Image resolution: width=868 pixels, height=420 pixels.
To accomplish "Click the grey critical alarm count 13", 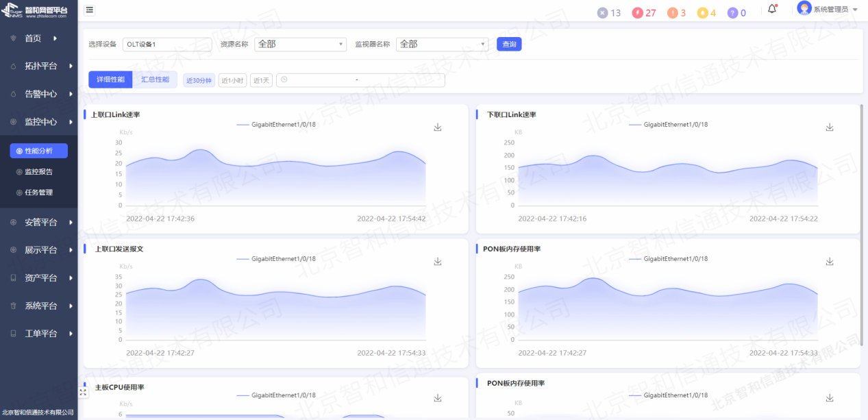I will pos(609,12).
